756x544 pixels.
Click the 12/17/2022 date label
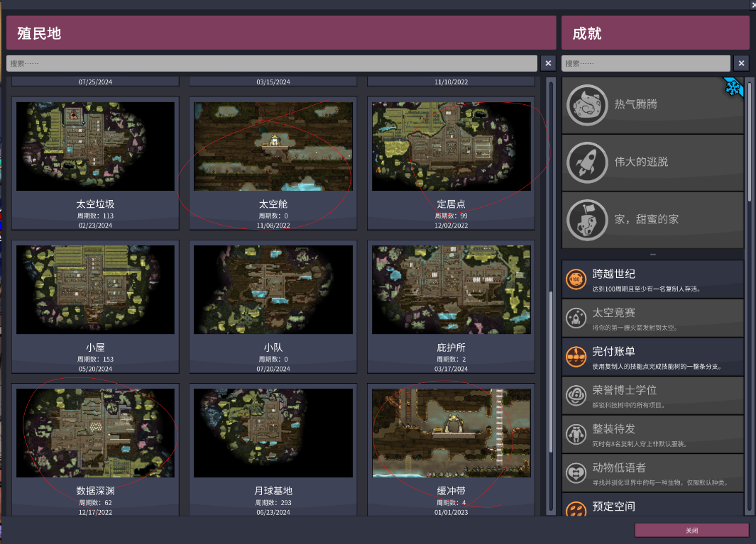[95, 512]
